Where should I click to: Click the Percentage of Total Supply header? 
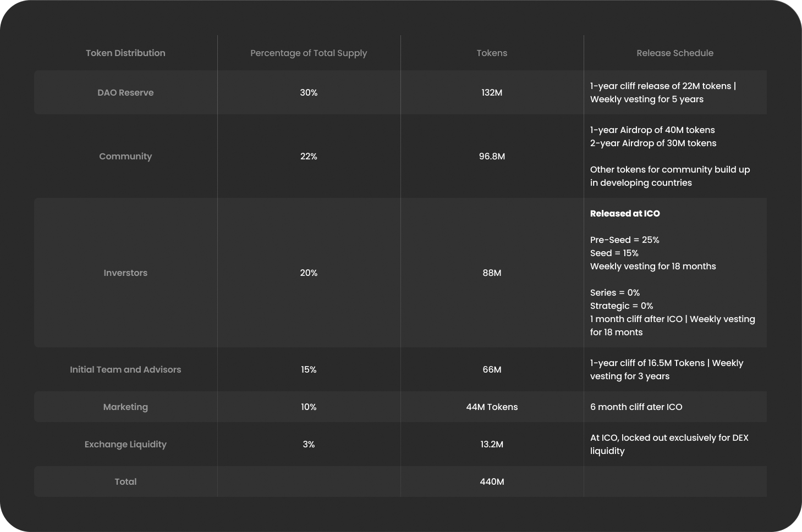[x=309, y=53]
